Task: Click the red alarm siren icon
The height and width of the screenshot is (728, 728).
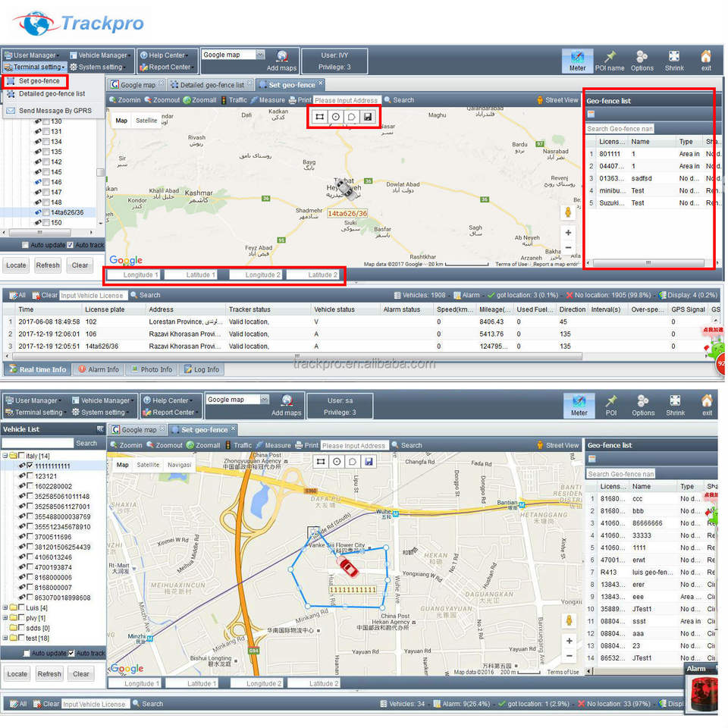Action: [706, 694]
